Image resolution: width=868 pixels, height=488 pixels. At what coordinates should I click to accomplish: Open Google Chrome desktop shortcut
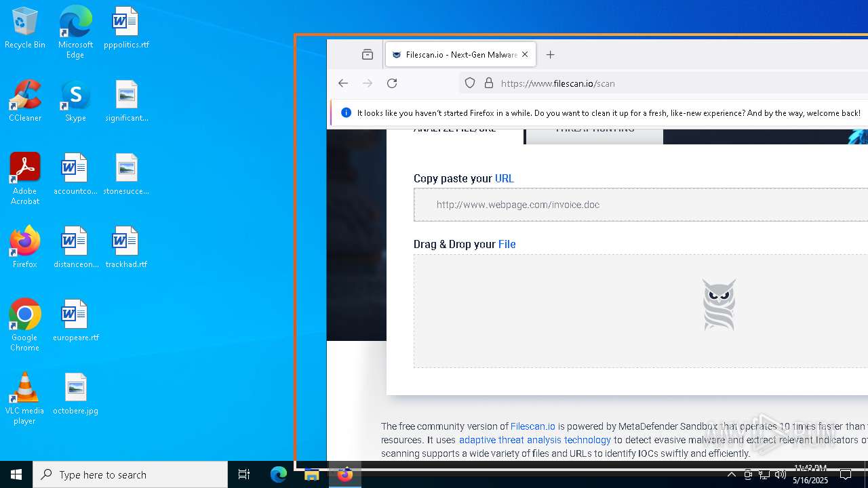(24, 325)
